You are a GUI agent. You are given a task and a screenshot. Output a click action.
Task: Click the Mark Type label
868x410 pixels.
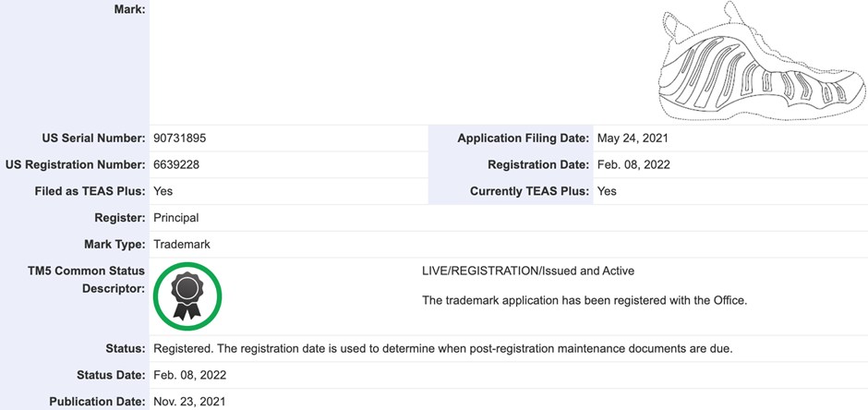coord(116,245)
